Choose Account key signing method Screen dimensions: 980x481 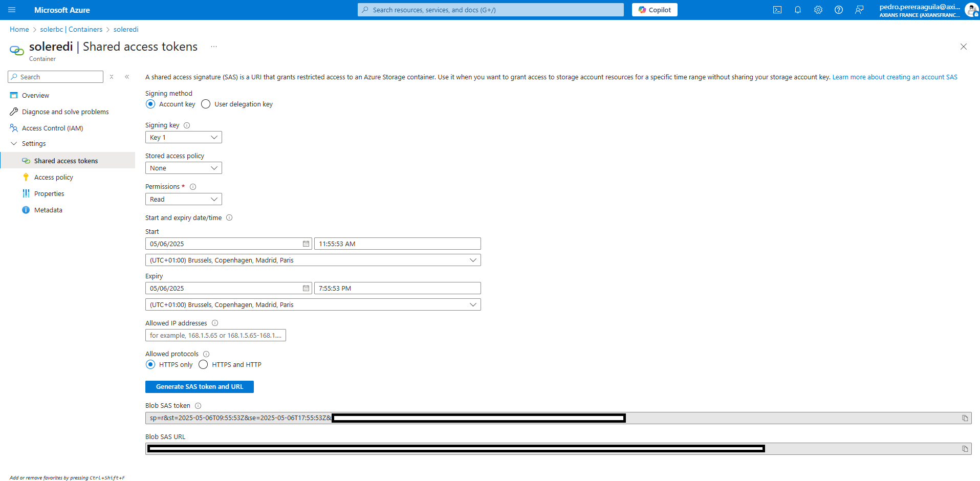[150, 104]
